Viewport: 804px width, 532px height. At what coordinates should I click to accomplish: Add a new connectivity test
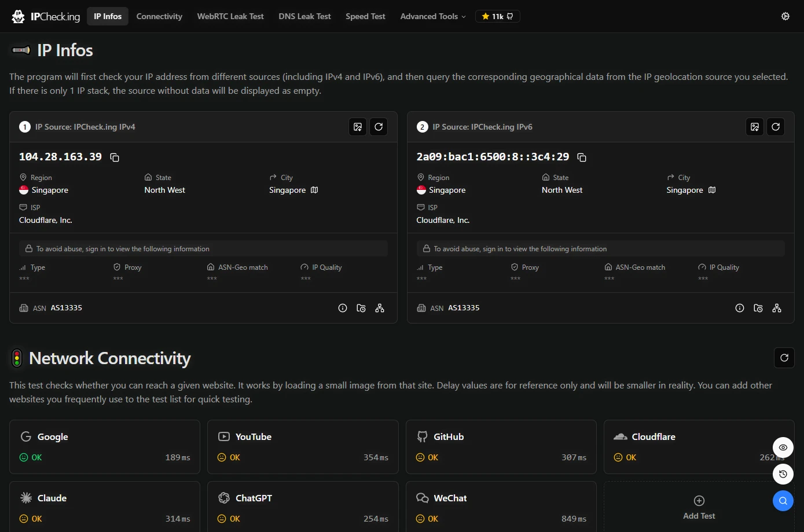point(699,508)
